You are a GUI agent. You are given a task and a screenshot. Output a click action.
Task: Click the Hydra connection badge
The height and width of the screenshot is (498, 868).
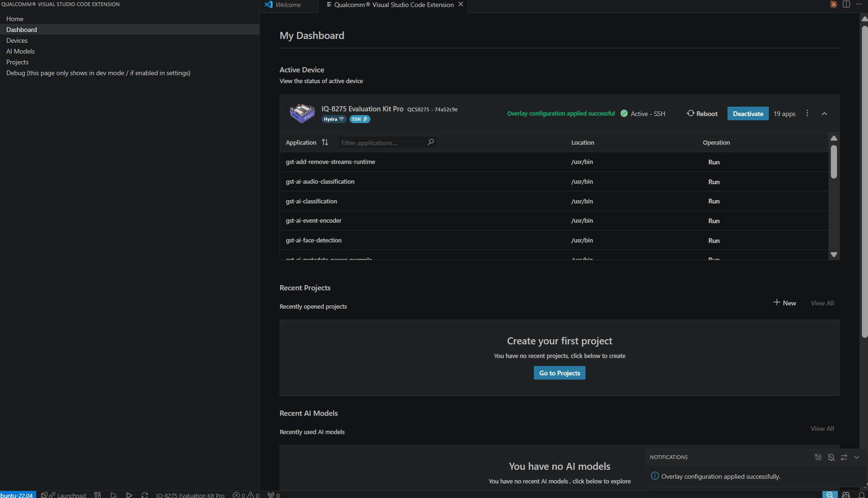(x=334, y=119)
